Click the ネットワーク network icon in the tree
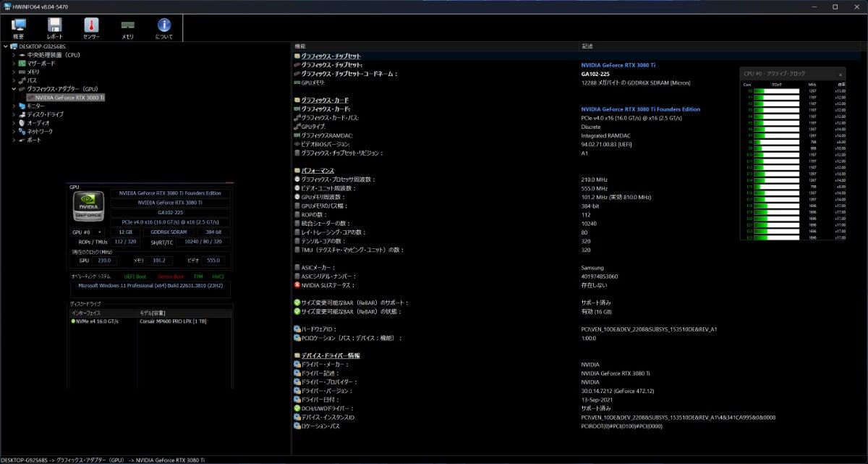The image size is (868, 464). (22, 131)
